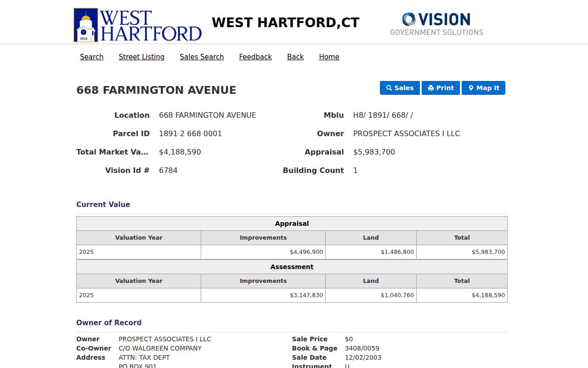Screen dimensions: 588x368
Task: Click the map pin icon in Map It
Action: click(471, 88)
